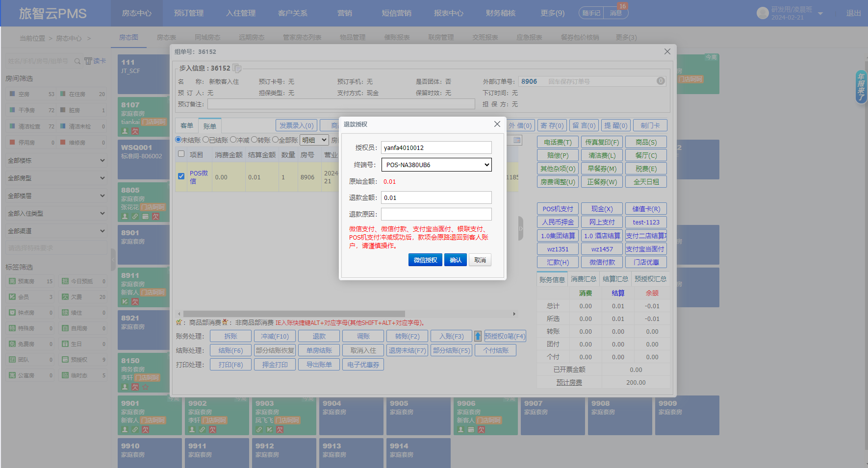This screenshot has height=468, width=868.
Task: Click the blue up-arrow icon next to 入账(F3)
Action: point(478,336)
